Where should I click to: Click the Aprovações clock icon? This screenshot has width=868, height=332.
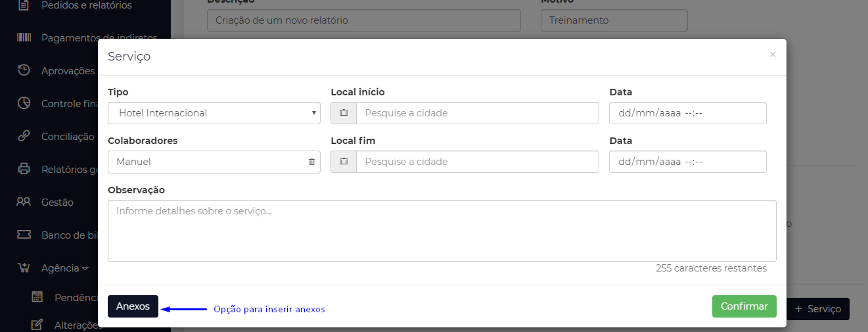tap(24, 70)
